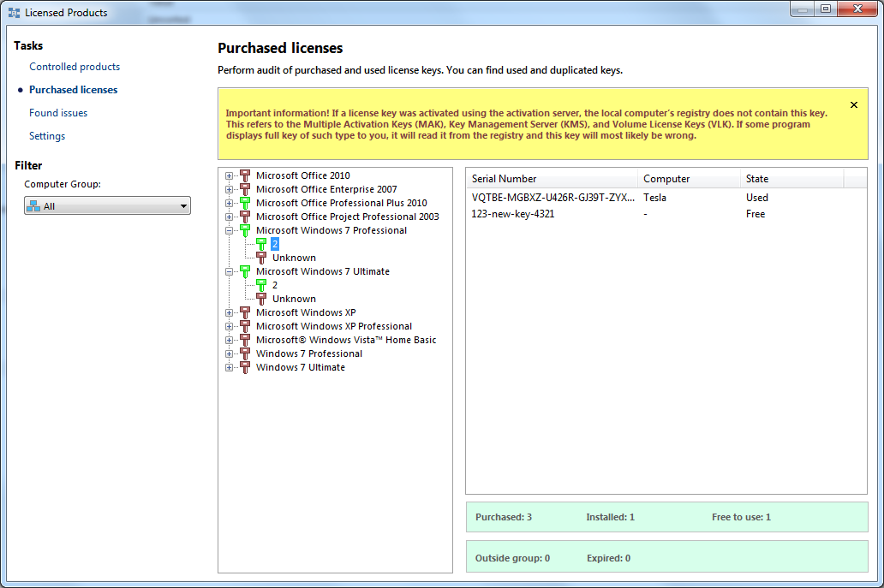The width and height of the screenshot is (884, 588).
Task: Click the key icon beside Microsoft Office Enterprise 2007
Action: [x=245, y=189]
